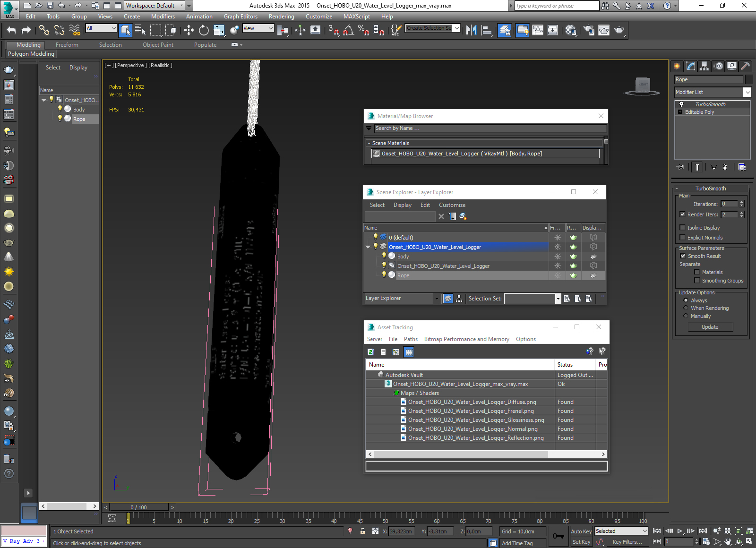Image resolution: width=756 pixels, height=548 pixels.
Task: Switch Asset Tracking to table view
Action: pyautogui.click(x=409, y=352)
